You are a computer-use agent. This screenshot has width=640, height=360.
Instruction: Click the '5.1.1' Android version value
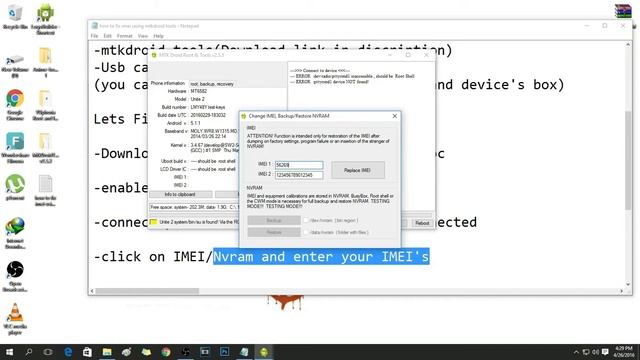(195, 123)
